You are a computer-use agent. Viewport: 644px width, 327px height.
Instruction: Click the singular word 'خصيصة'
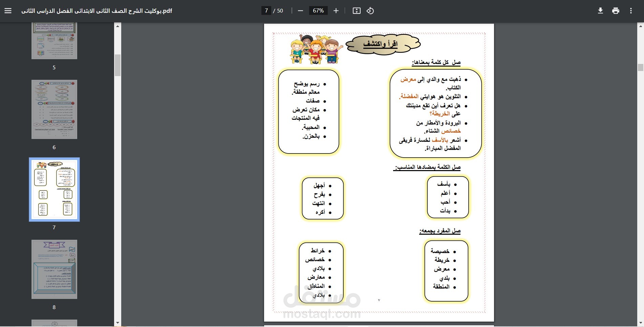[440, 251]
